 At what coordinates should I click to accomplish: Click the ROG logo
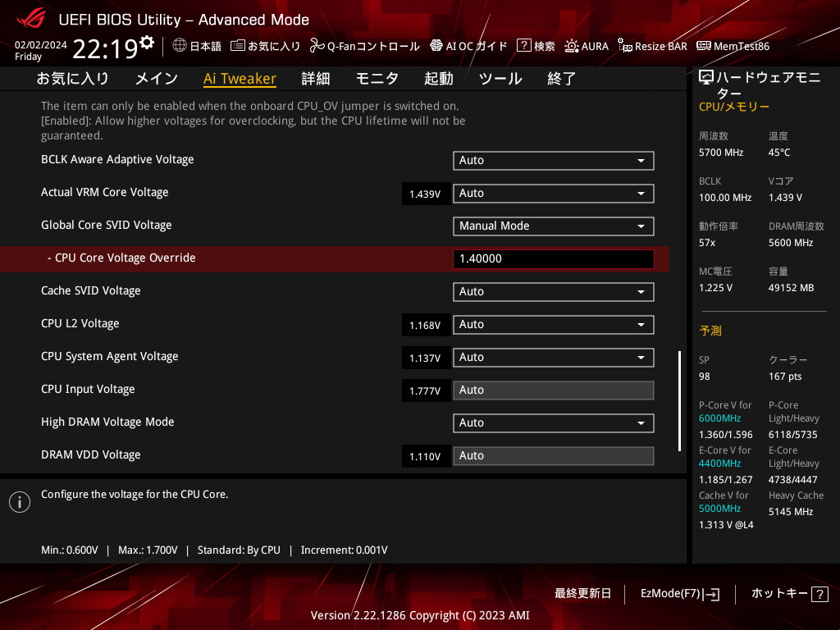31,20
